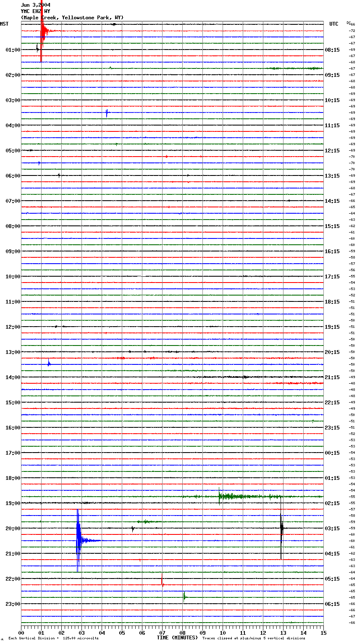Click the Traces clipped at plus/minus 5 note
Viewport: 357px width, 644px height.
(254, 639)
